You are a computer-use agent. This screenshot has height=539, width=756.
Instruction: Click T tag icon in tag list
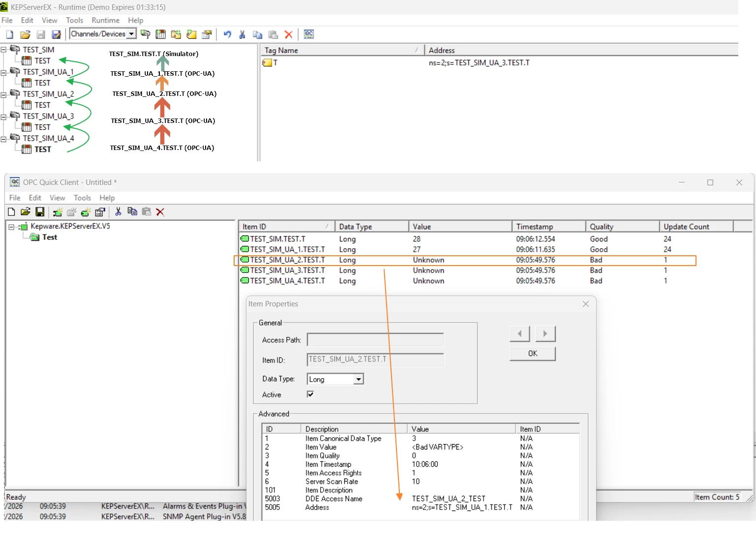[x=267, y=62]
